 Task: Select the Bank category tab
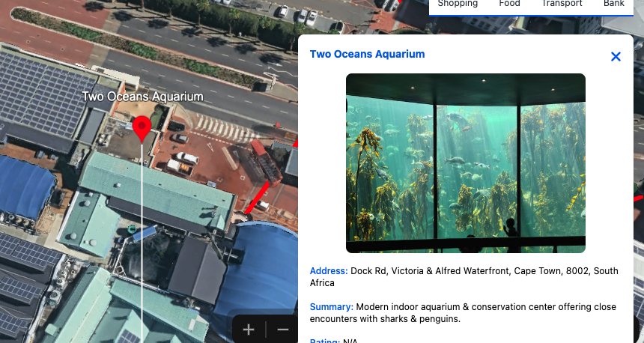pos(613,4)
